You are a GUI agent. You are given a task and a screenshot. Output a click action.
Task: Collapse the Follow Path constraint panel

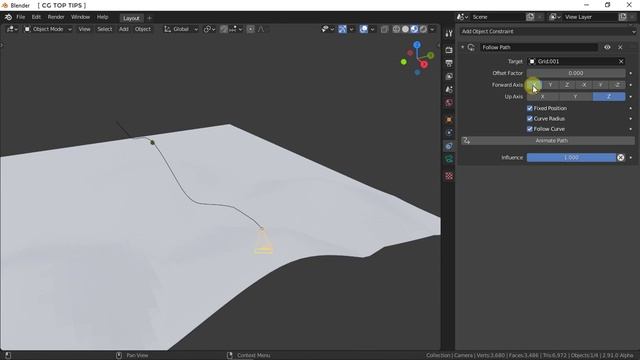[x=462, y=47]
